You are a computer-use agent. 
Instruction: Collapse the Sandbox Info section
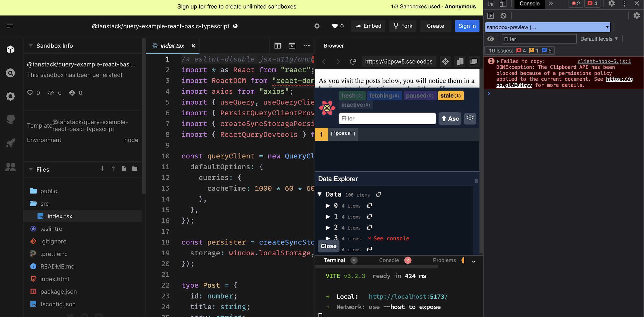[x=31, y=46]
